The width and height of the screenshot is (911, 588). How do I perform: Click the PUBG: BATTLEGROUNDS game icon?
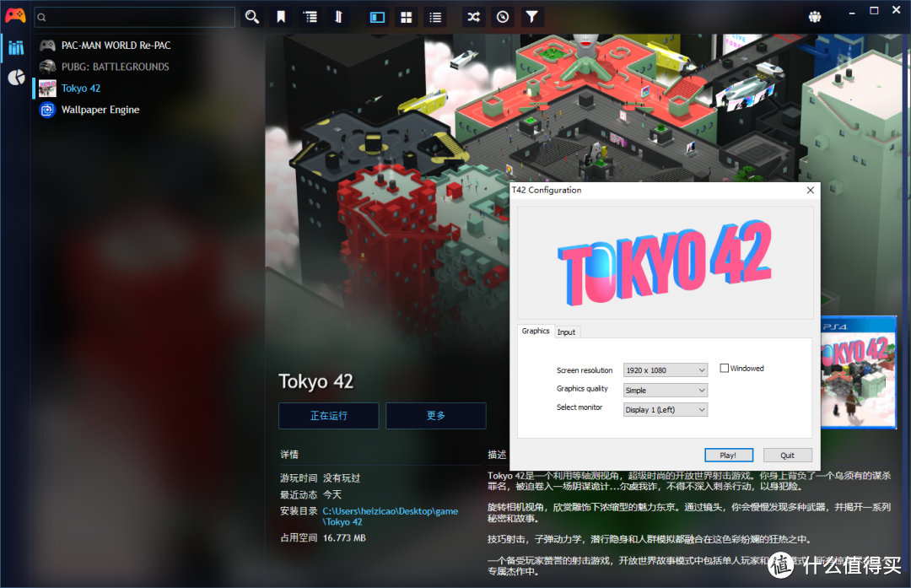pyautogui.click(x=47, y=67)
